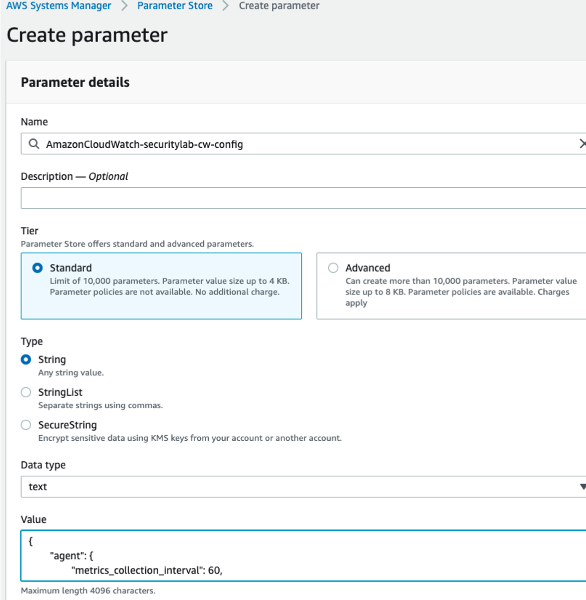Viewport: 586px width, 600px height.
Task: Click the breadcrumb chevron after AWS Systems Manager
Action: [x=124, y=6]
